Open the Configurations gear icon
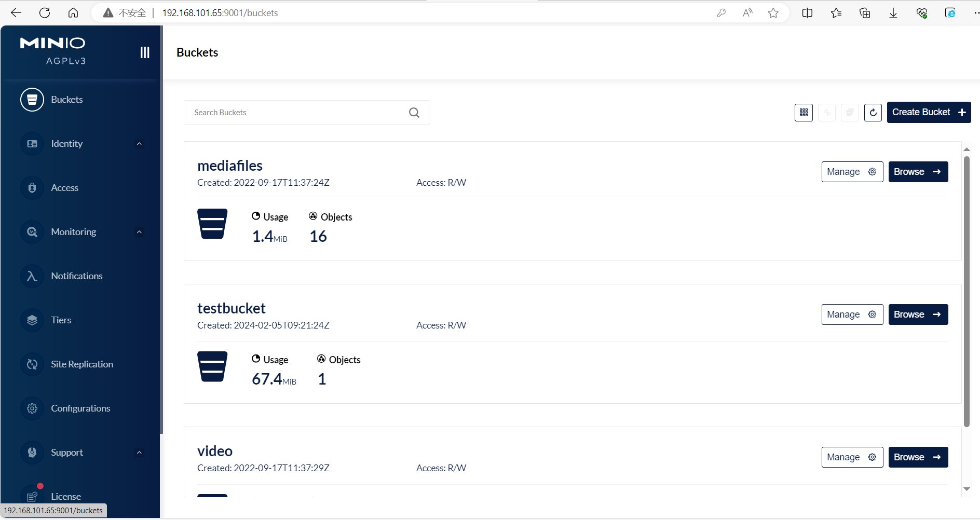The image size is (980, 520). 32,408
